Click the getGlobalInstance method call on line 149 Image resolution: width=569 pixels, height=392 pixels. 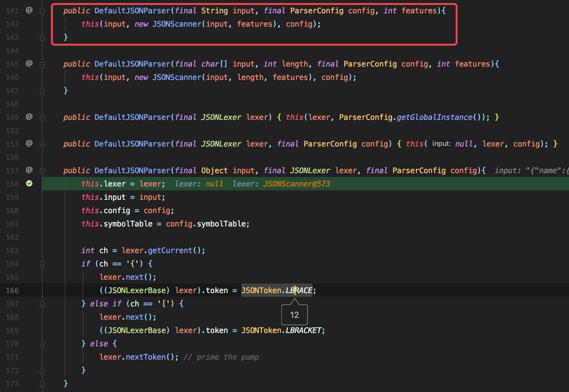click(434, 117)
